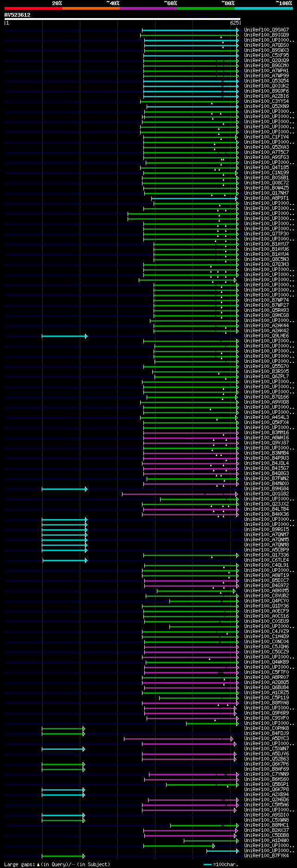Select the UniRef100_B9RGI5 label
The width and height of the screenshot is (297, 868).
(x=266, y=530)
